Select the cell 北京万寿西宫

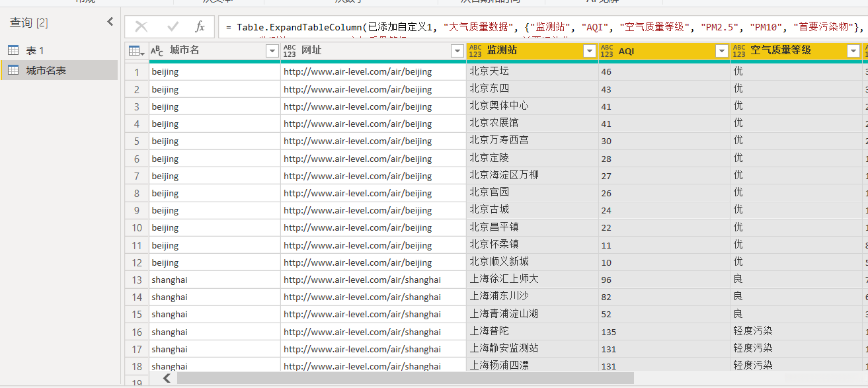click(532, 141)
